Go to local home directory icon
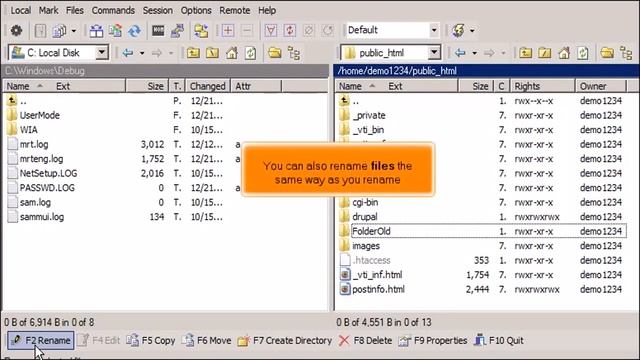 231,53
